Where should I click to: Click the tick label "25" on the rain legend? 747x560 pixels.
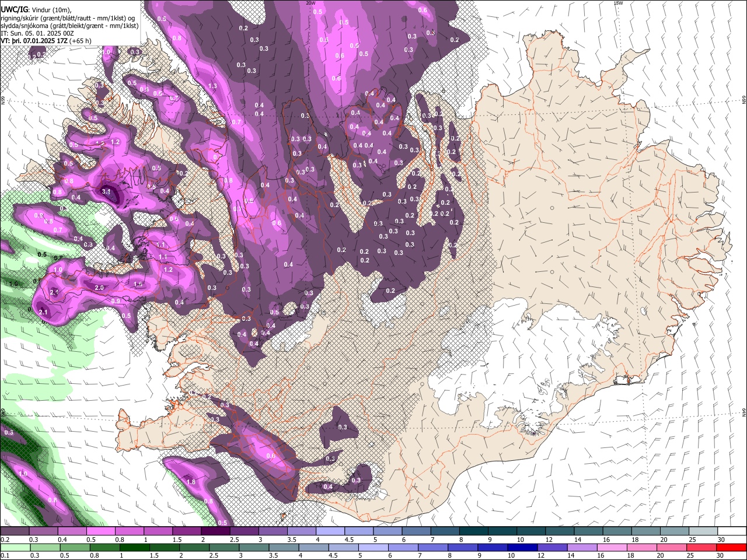point(689,556)
